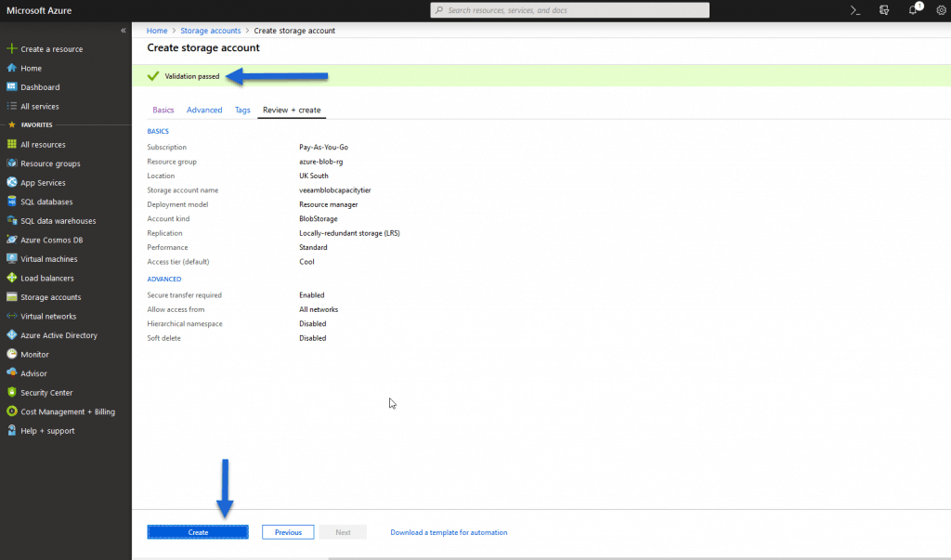951x560 pixels.
Task: Open the All resources grid icon
Action: 11,144
